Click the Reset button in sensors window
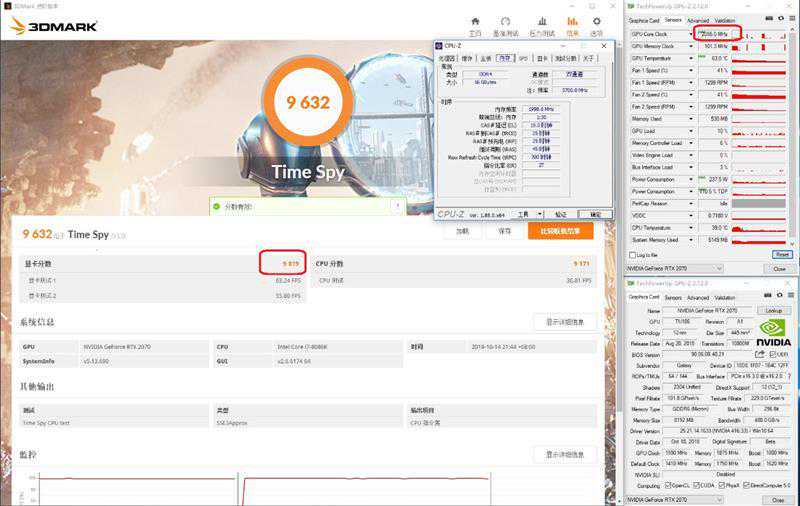800x506 pixels. tap(782, 255)
